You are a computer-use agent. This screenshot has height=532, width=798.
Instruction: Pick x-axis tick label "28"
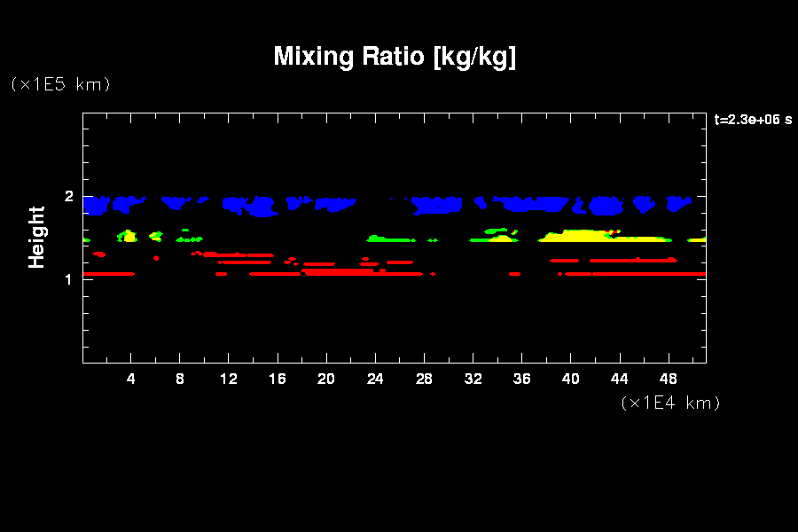(424, 379)
